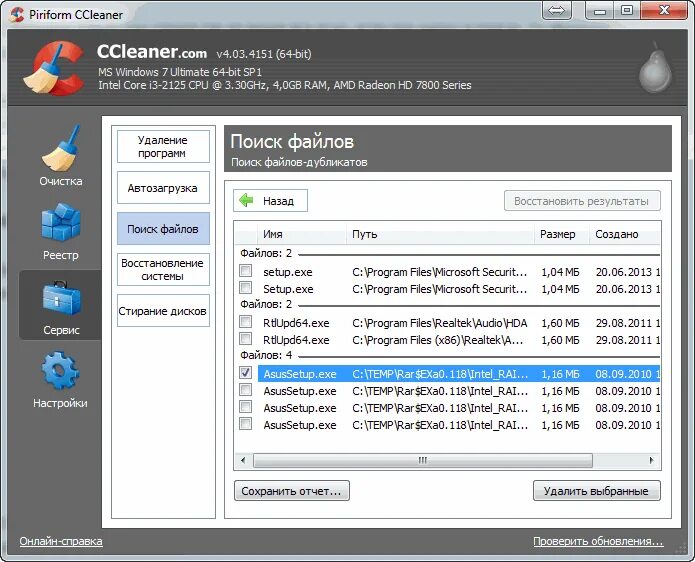This screenshot has width=695, height=562.
Task: Click the double-arrow title bar button
Action: coord(557,10)
